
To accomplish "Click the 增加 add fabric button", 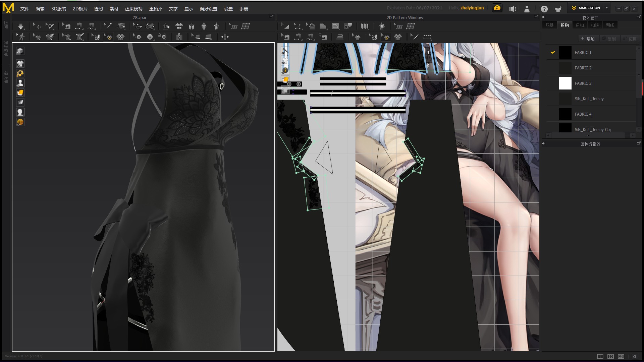I will click(x=588, y=39).
